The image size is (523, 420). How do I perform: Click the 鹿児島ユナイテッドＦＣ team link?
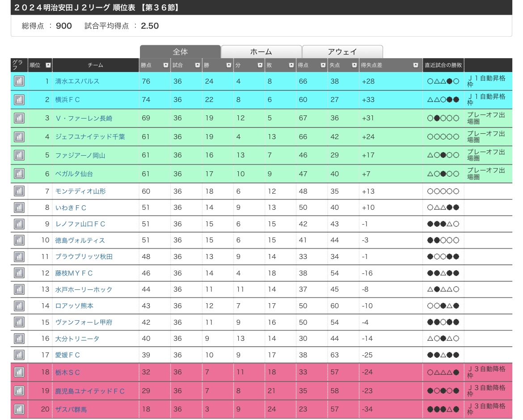(x=90, y=391)
